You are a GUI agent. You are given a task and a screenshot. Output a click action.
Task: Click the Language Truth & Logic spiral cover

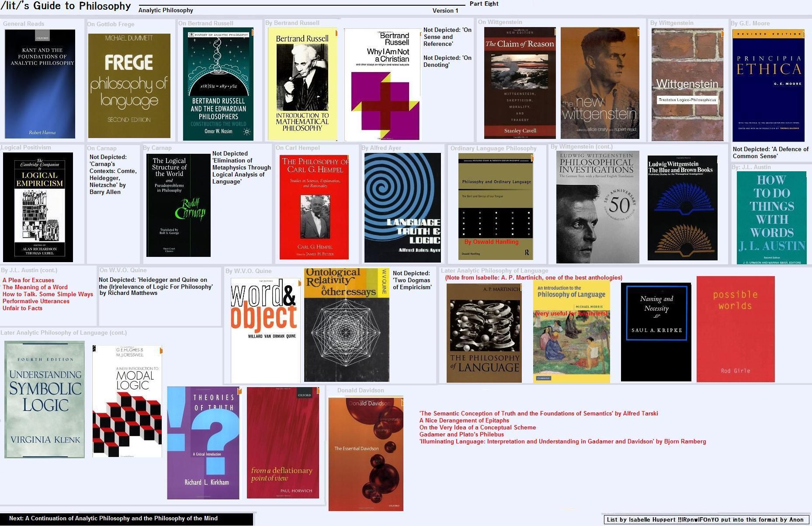(x=402, y=208)
